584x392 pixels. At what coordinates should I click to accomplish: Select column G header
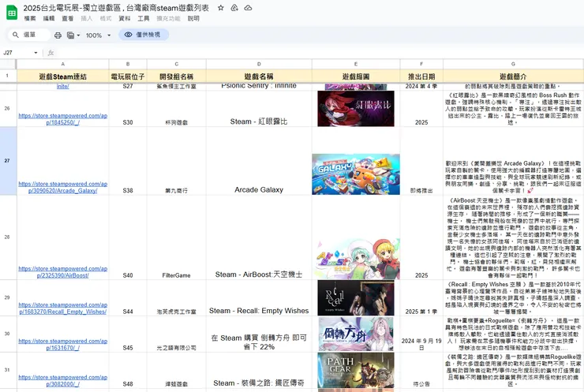(513, 64)
